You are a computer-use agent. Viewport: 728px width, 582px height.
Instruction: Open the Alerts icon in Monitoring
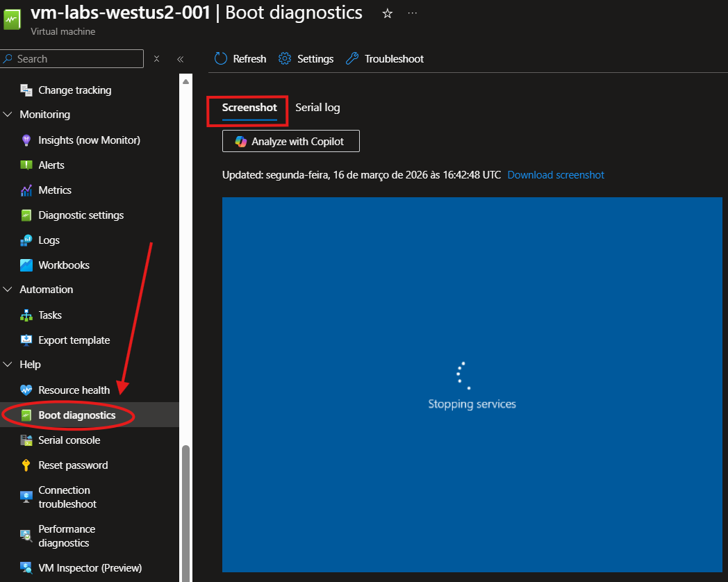(x=26, y=165)
